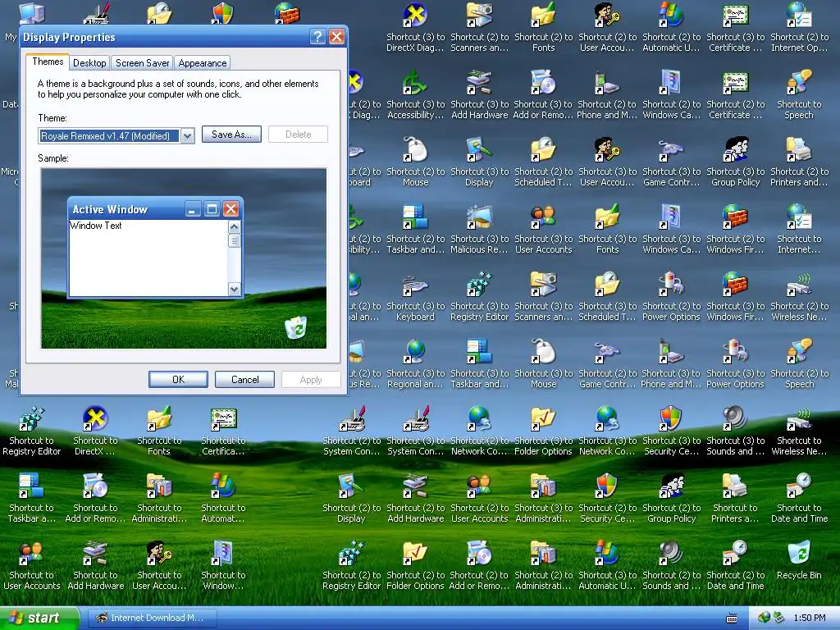Click the Internet Download Manager globe tray icon
Image resolution: width=840 pixels, height=630 pixels.
764,618
